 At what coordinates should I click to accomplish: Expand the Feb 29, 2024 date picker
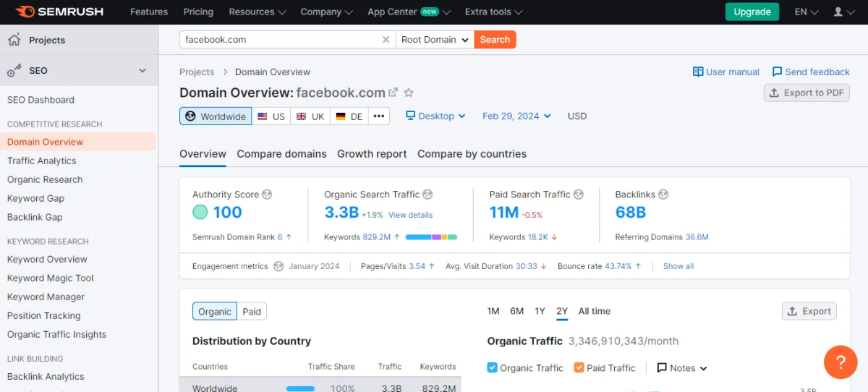(x=516, y=116)
